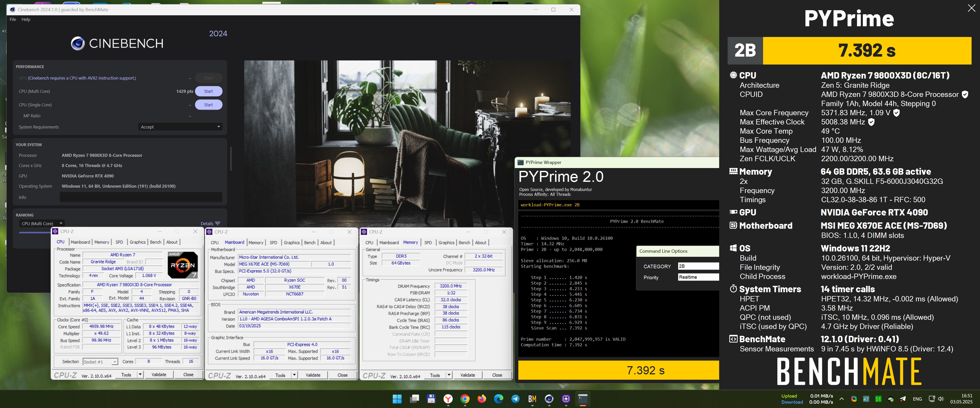Screen dimensions: 980x408
Task: Click the Details filter link in Ranking
Action: click(x=210, y=224)
